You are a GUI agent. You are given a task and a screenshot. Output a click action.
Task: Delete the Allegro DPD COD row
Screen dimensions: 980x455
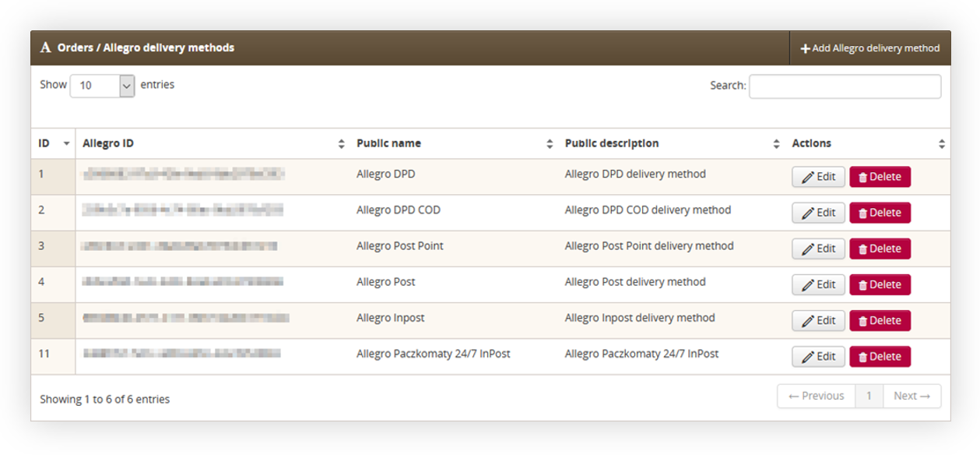(880, 213)
